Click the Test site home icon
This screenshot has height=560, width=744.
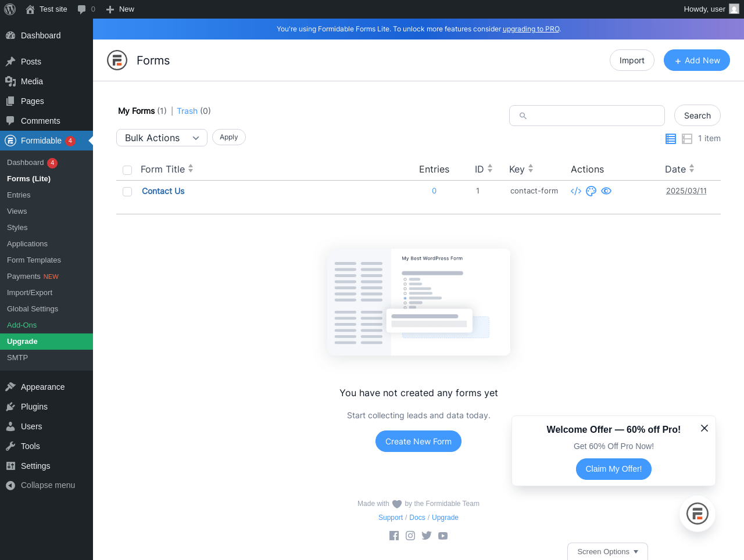coord(30,9)
